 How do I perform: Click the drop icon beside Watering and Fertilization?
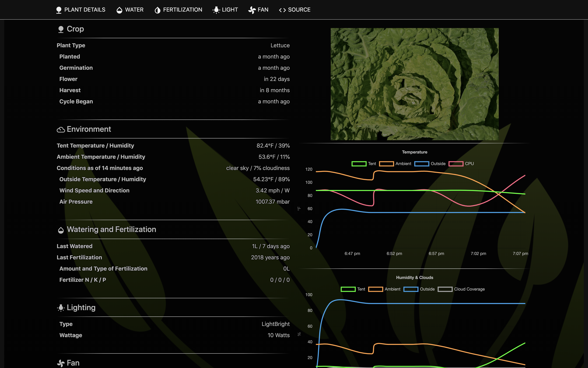pos(61,230)
